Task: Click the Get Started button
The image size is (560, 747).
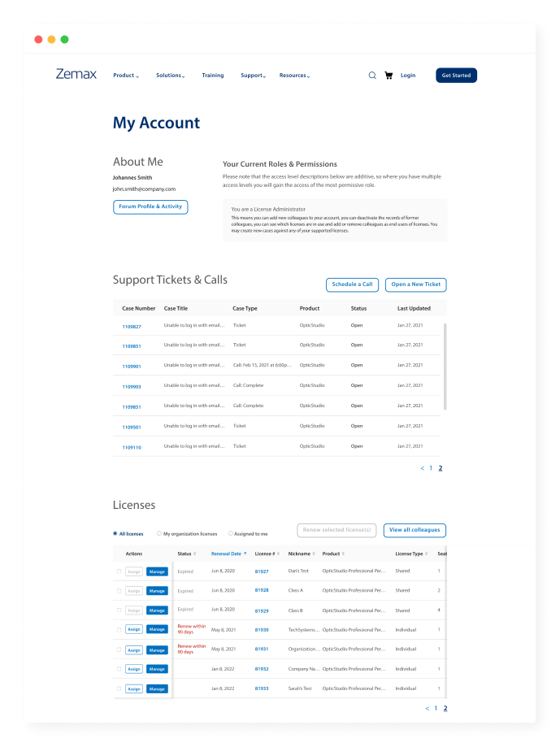Action: point(456,76)
